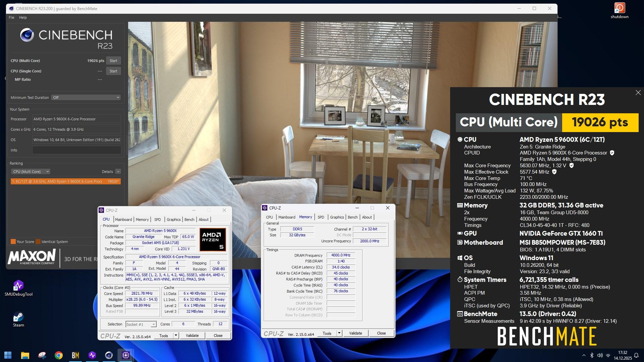Launch Steam from desktop icon
The width and height of the screenshot is (644, 362).
pos(18,317)
